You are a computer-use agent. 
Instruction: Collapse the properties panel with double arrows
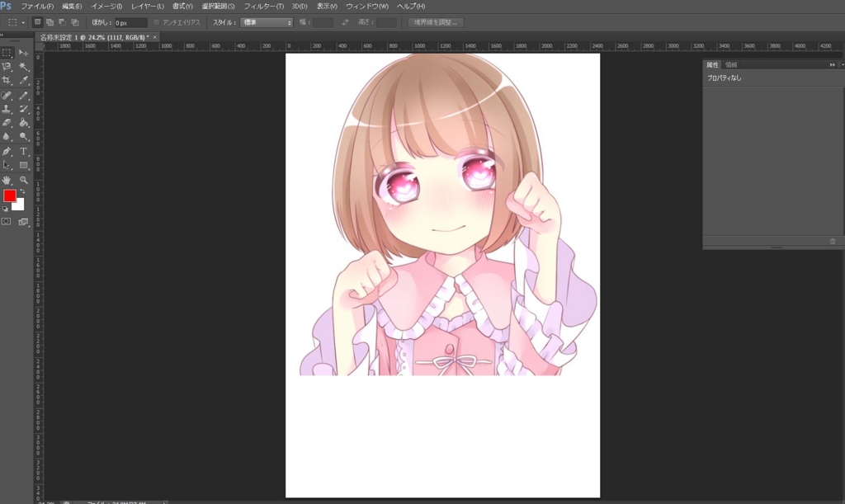pyautogui.click(x=832, y=64)
